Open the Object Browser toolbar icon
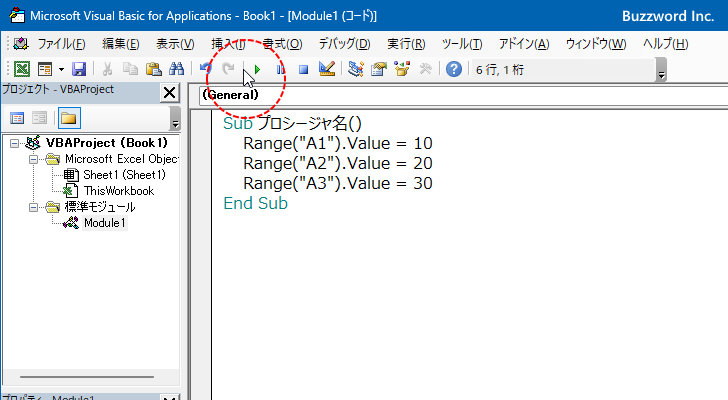Screen dimensions: 728x400 click(x=402, y=69)
